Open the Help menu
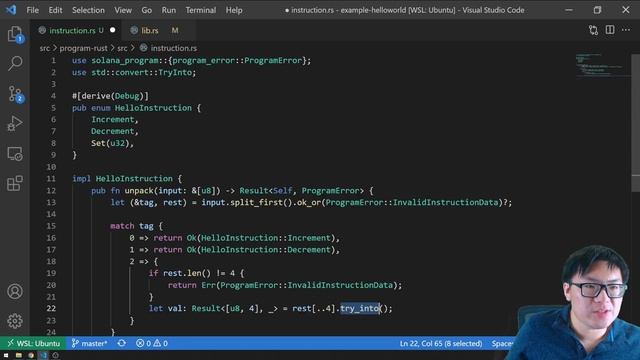The height and width of the screenshot is (360, 640). click(234, 10)
